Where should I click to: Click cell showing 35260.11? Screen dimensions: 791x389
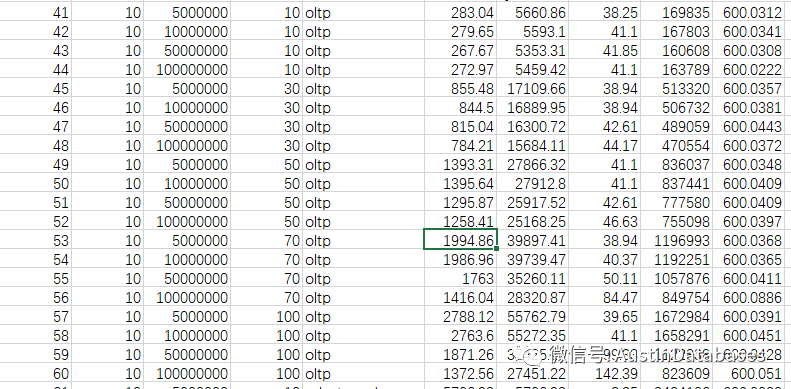click(532, 278)
